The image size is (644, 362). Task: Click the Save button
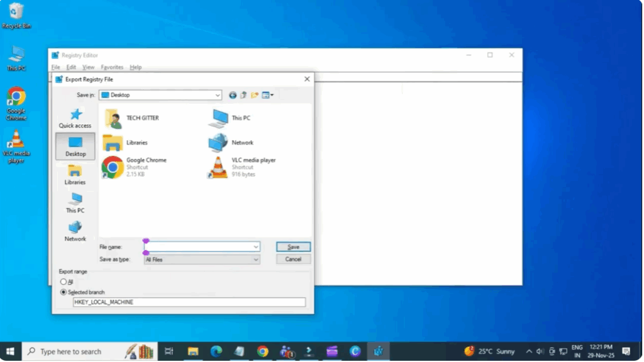pyautogui.click(x=293, y=247)
